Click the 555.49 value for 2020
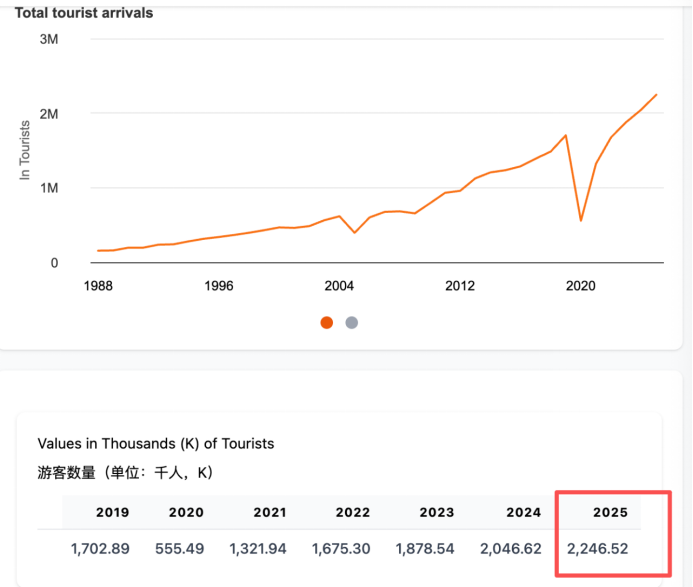693x587 pixels. [179, 549]
